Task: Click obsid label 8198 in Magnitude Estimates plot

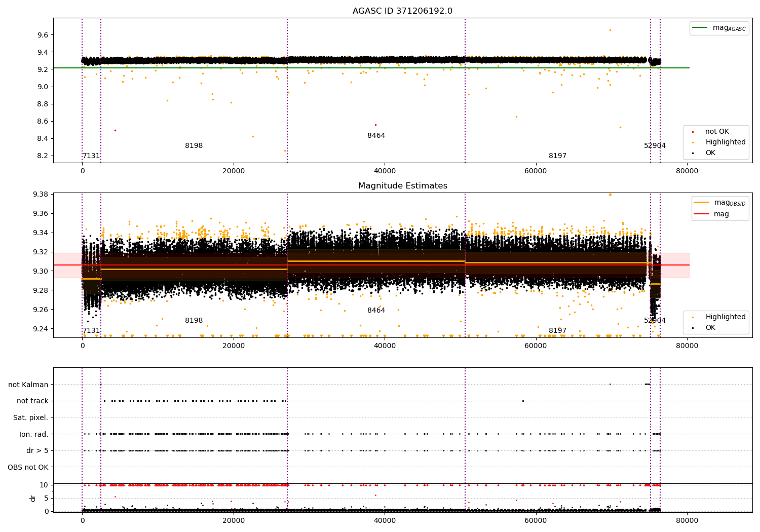Action: click(194, 321)
